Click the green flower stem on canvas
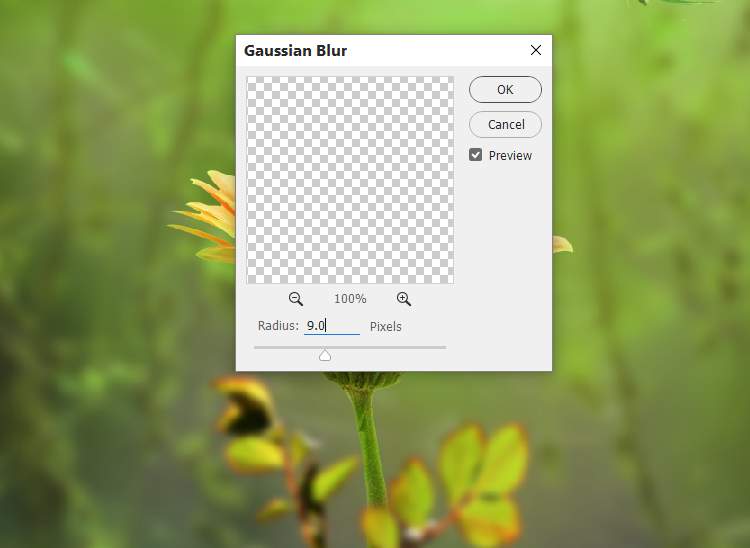 pos(369,445)
